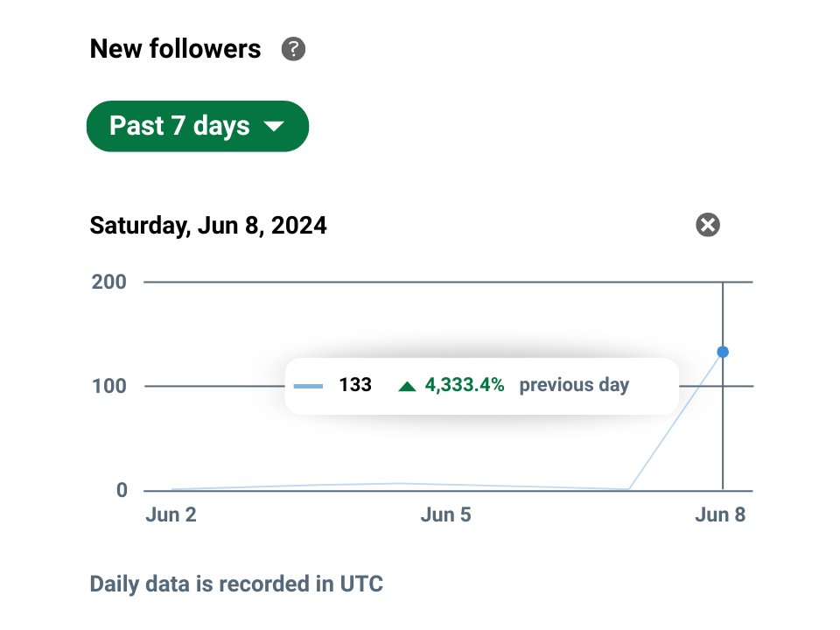Click the Saturday, Jun 8, 2024 date heading
840x630 pixels.
208,226
